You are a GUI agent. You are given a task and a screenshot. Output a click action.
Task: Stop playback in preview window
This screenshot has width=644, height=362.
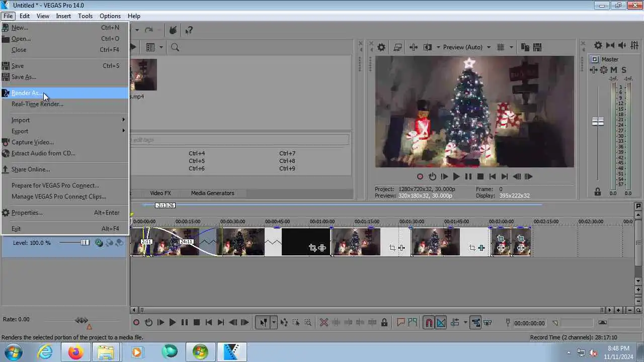click(480, 176)
